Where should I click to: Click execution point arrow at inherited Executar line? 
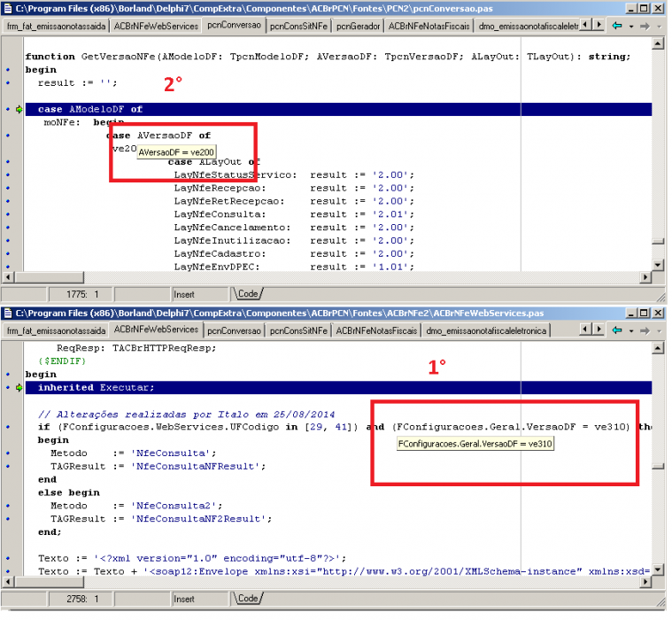coord(19,388)
